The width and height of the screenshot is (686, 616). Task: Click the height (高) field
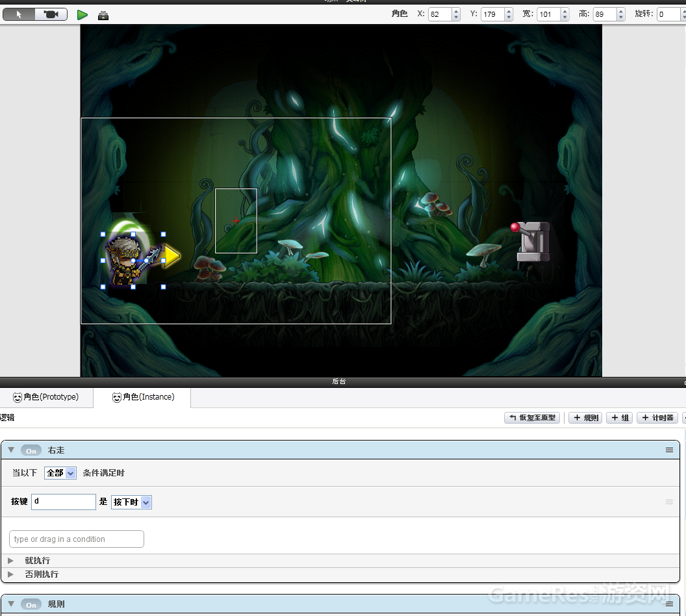(605, 14)
